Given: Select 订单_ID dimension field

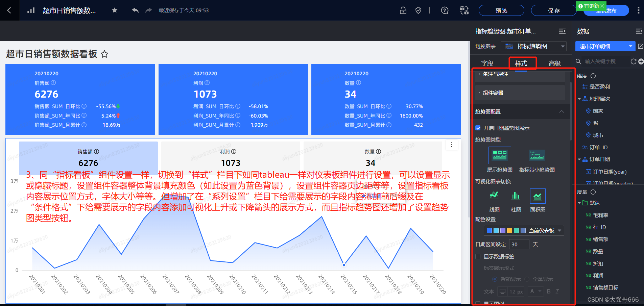Looking at the screenshot, I should point(599,148).
